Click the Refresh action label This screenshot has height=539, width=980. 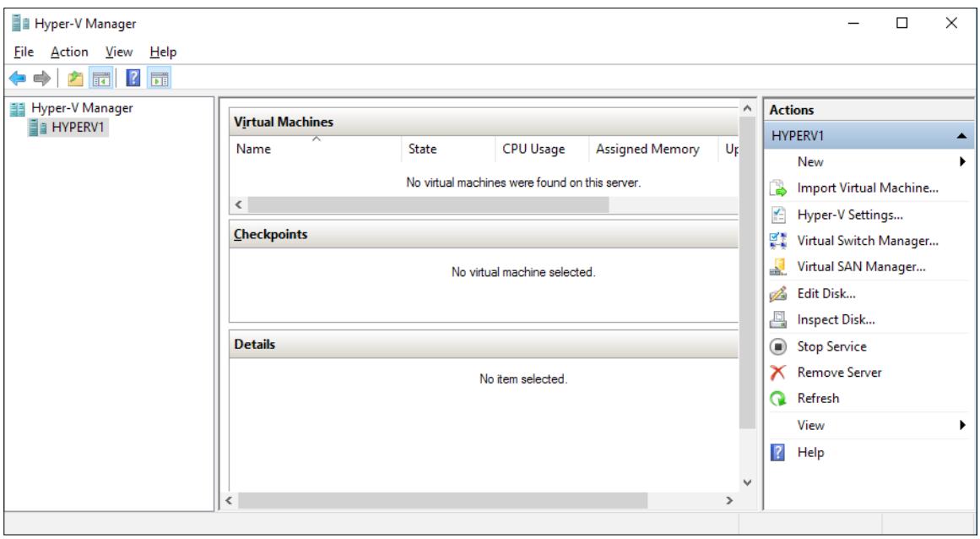[818, 399]
